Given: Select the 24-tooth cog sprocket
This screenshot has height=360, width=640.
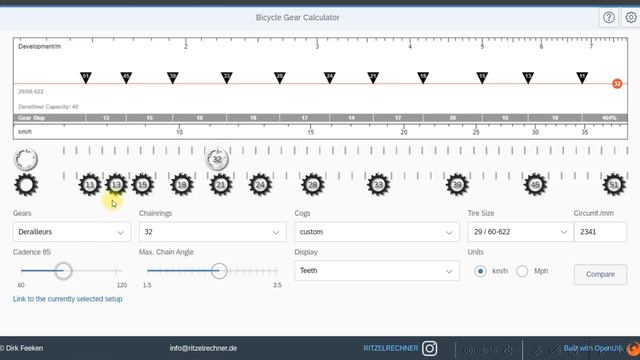Looking at the screenshot, I should [260, 185].
